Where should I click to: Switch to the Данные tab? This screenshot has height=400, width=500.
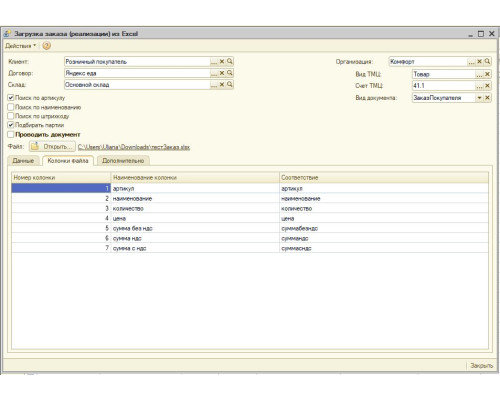click(23, 161)
